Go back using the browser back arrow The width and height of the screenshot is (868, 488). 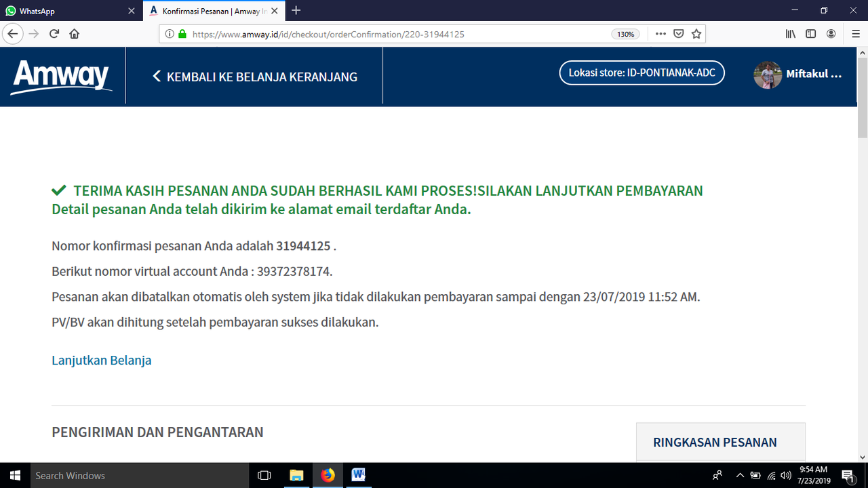click(13, 34)
